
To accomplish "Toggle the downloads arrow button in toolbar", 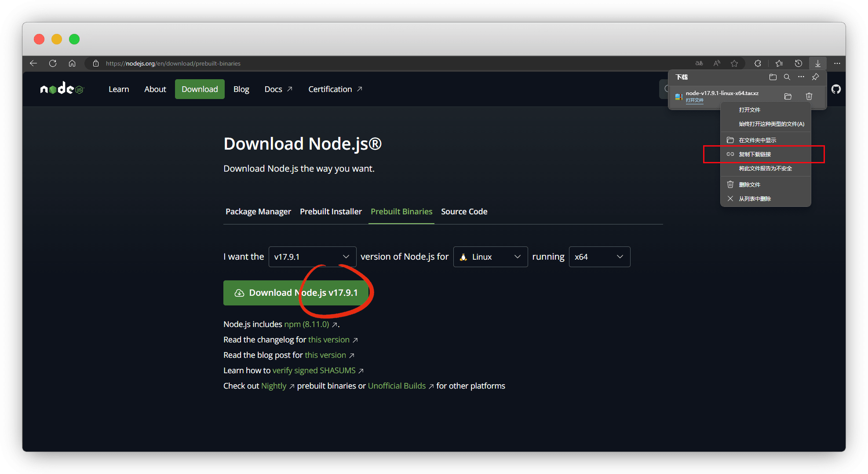I will click(817, 63).
